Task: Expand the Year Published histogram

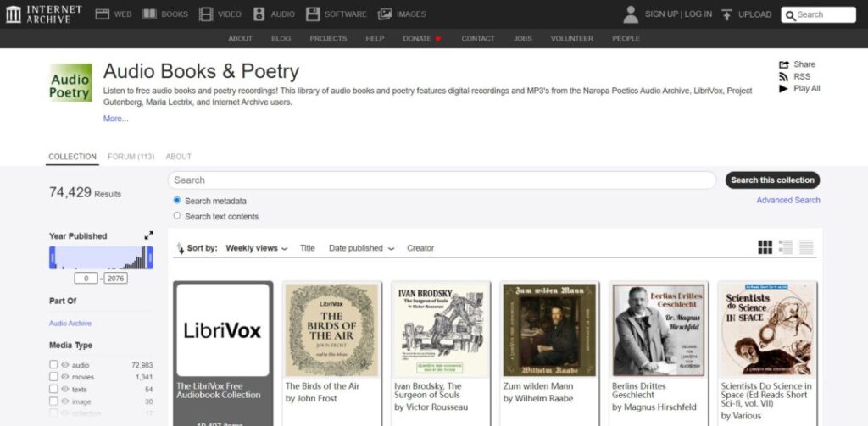Action: pyautogui.click(x=148, y=235)
